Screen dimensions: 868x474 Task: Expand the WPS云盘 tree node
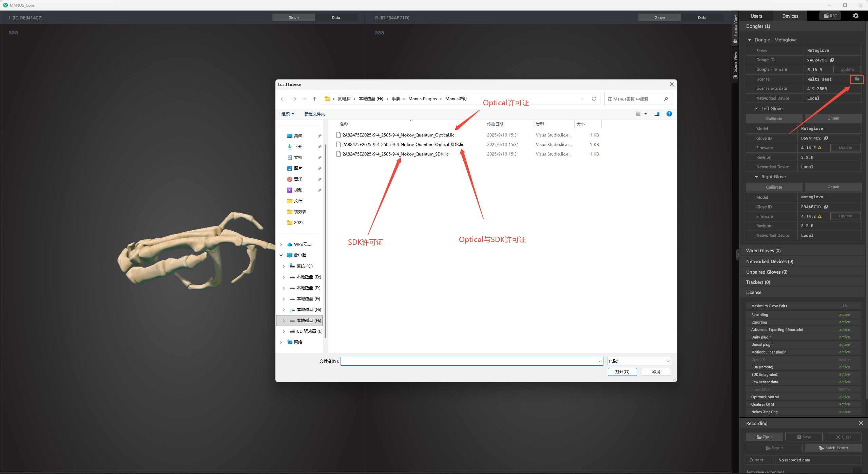coord(281,244)
